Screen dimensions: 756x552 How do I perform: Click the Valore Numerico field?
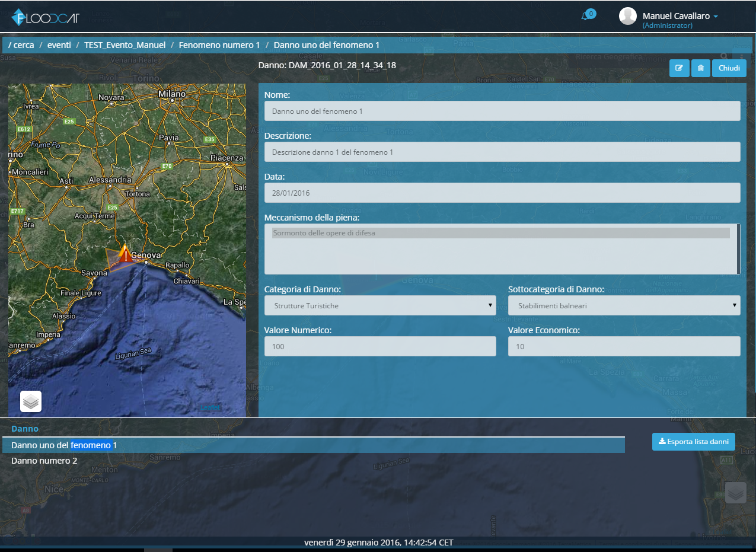click(380, 347)
